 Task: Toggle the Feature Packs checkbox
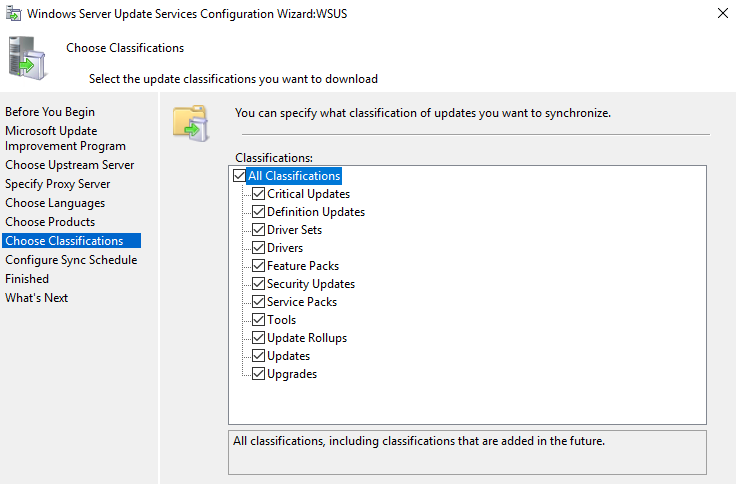point(259,266)
